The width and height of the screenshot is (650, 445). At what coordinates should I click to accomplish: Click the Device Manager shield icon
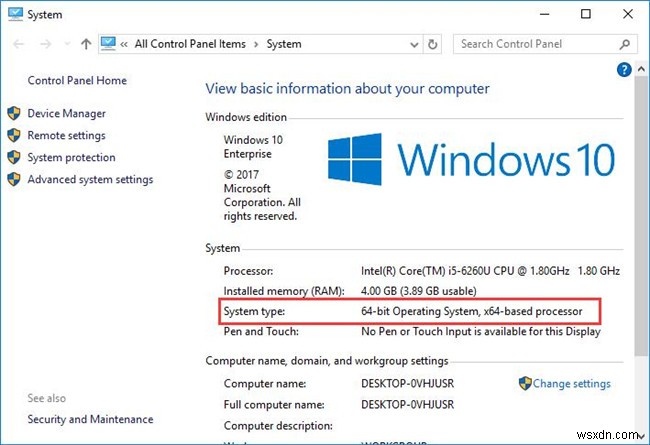14,114
